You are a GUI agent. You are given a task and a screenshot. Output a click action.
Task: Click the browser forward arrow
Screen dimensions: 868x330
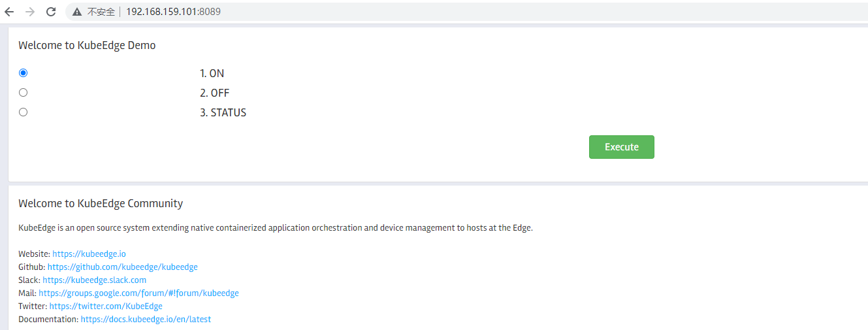click(x=29, y=12)
